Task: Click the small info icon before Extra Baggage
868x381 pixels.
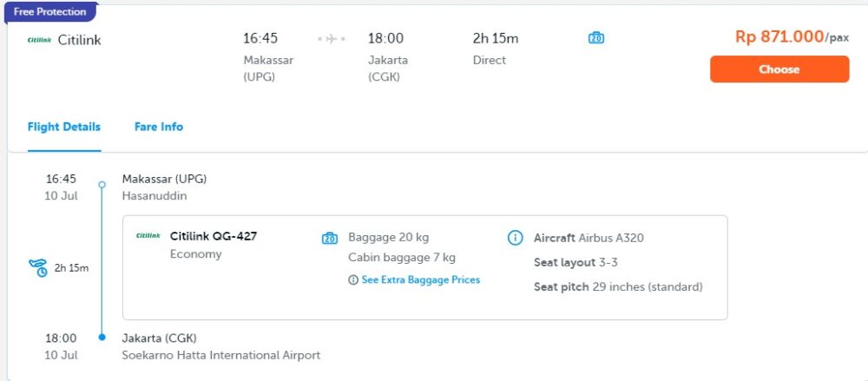Action: coord(353,280)
